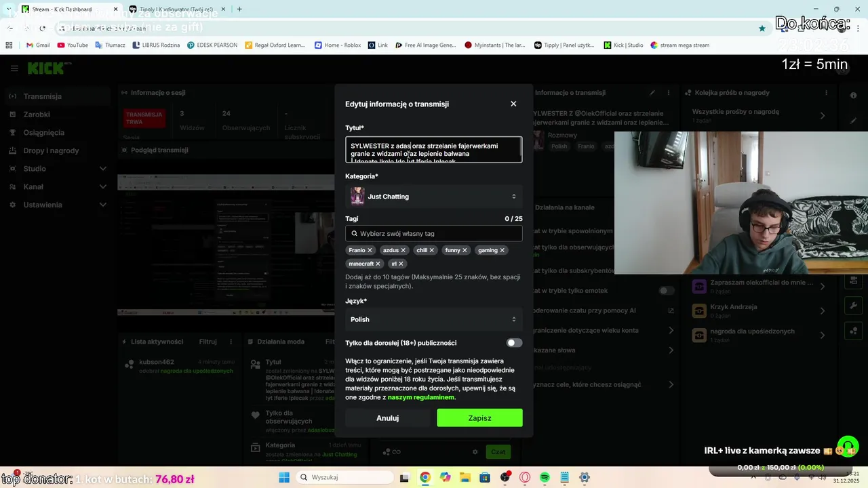Image resolution: width=868 pixels, height=488 pixels.
Task: Click the wrench icon in right toolbar
Action: (853, 306)
